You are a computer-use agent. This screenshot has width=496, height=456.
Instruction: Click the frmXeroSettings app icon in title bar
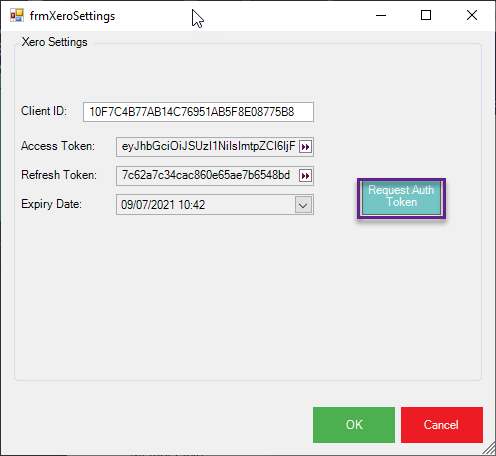coord(17,15)
